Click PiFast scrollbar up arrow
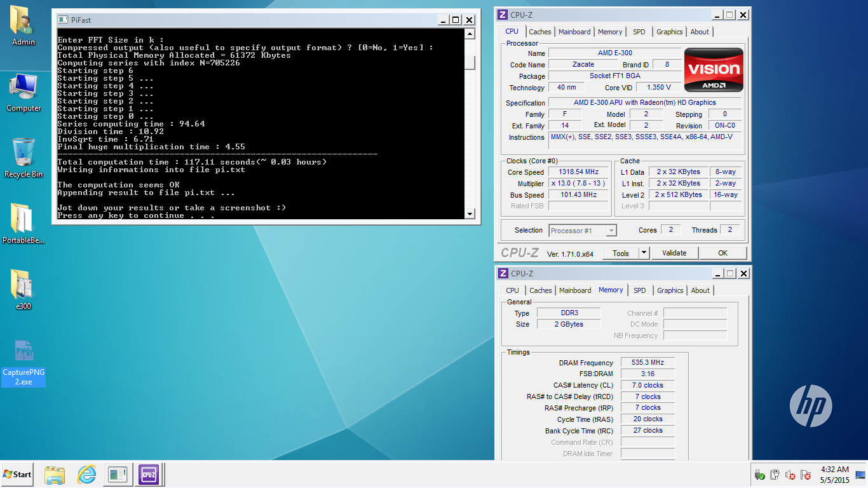This screenshot has width=868, height=488. coord(470,34)
